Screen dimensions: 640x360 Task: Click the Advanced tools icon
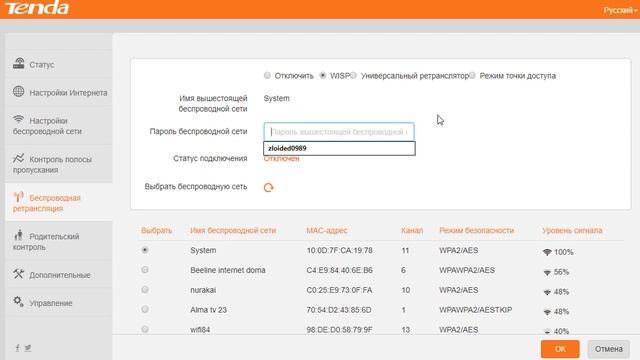tap(18, 274)
